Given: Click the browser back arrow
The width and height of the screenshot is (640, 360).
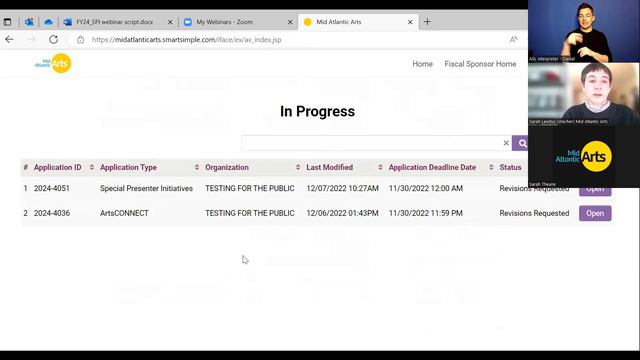Looking at the screenshot, I should [x=9, y=40].
